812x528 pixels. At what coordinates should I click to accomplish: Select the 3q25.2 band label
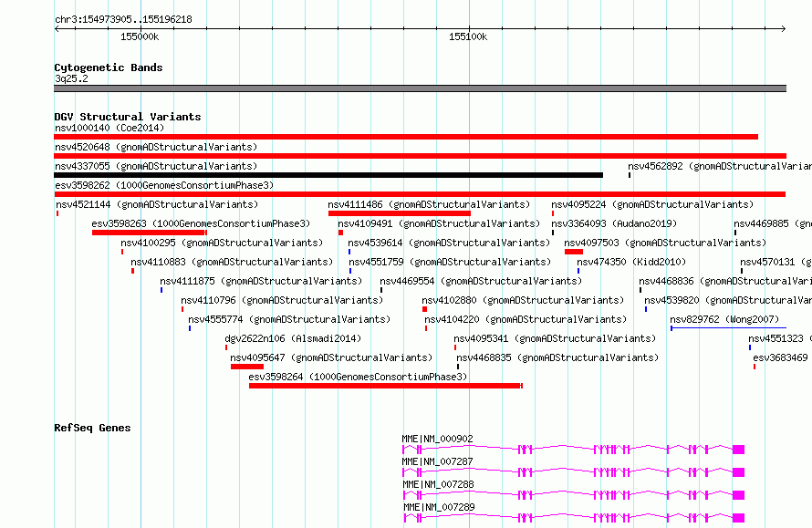(71, 78)
